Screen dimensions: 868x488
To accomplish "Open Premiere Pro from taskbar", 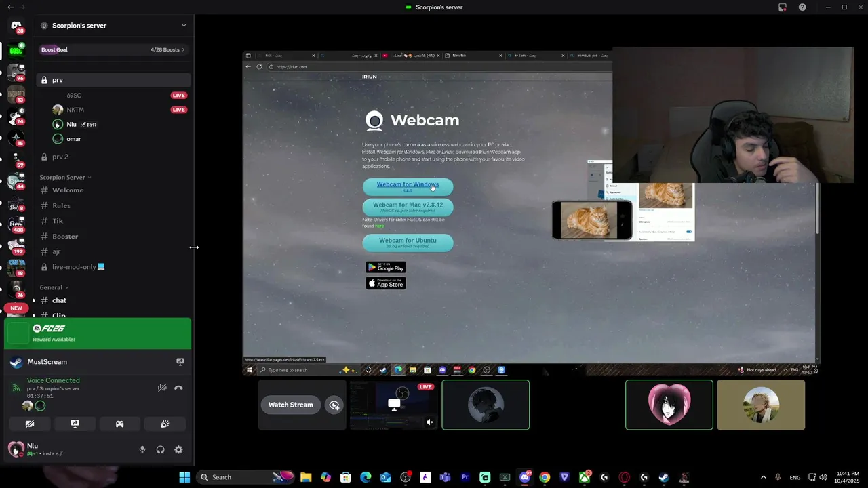I will tap(465, 477).
